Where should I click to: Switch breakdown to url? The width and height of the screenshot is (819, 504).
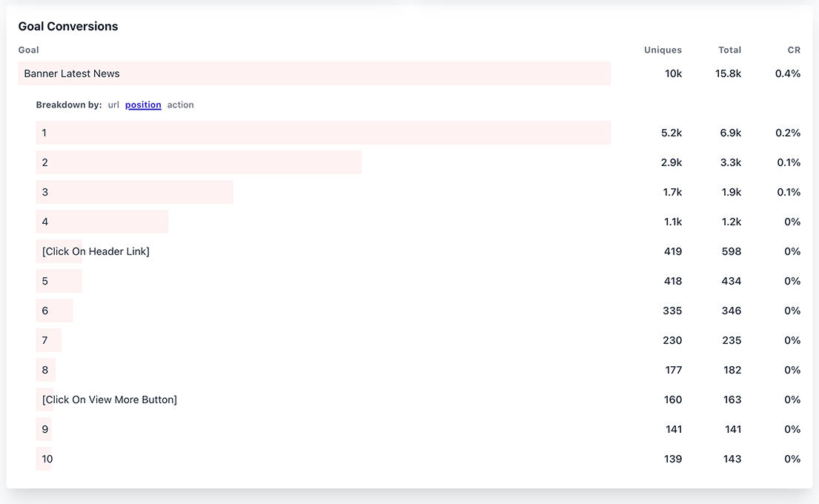click(x=113, y=105)
